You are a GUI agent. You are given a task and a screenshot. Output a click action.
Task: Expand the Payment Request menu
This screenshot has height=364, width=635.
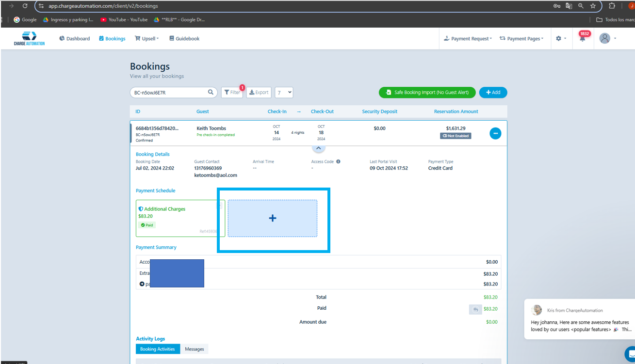tap(468, 38)
